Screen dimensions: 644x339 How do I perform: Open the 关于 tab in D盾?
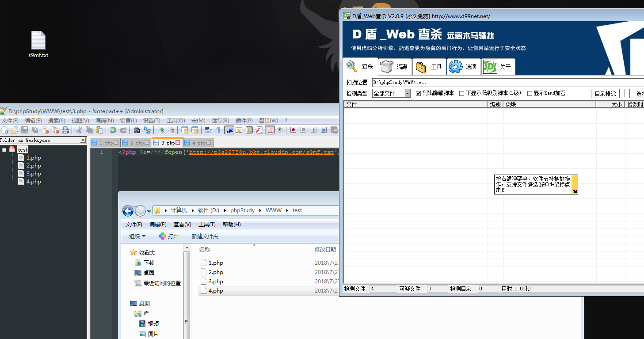498,67
